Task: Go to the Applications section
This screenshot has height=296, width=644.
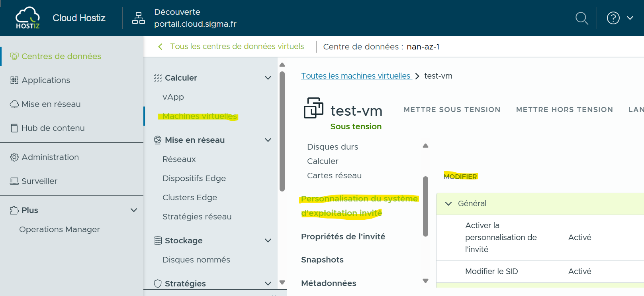Action: tap(46, 80)
